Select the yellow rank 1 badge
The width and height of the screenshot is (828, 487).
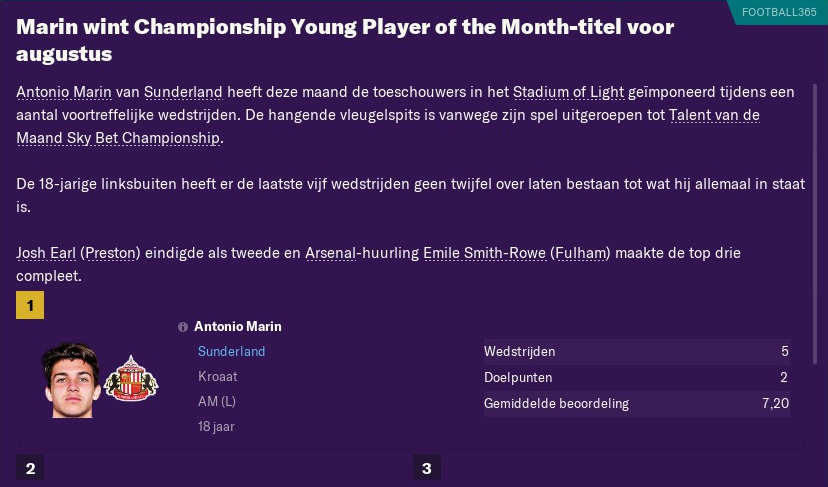point(30,305)
